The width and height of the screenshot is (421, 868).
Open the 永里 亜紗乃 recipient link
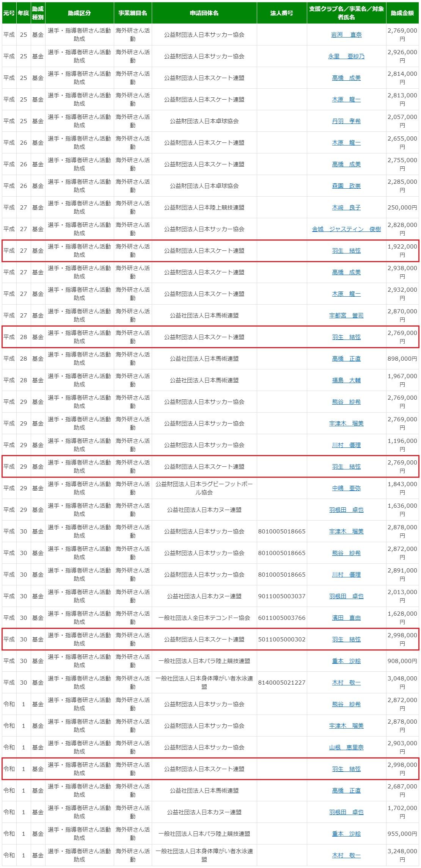[x=346, y=56]
